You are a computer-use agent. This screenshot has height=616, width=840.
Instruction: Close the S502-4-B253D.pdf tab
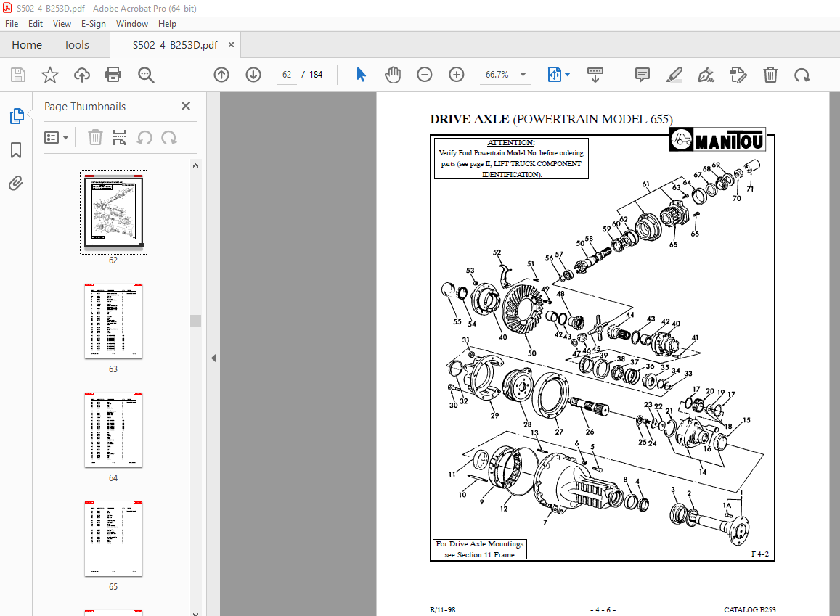231,45
